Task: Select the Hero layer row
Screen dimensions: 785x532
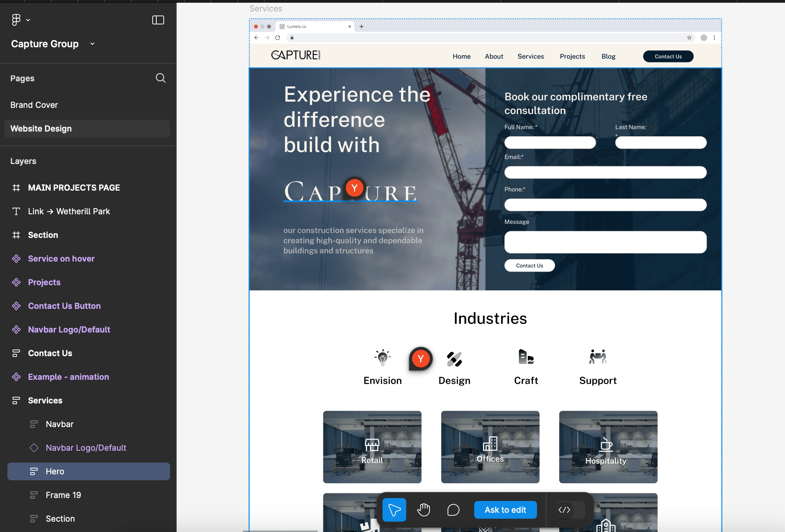Action: point(89,471)
